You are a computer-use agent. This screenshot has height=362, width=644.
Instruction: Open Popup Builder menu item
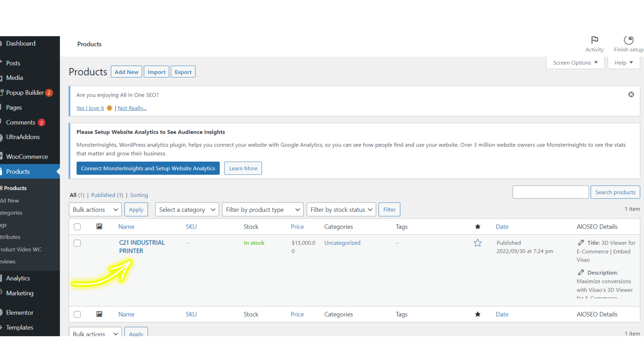(25, 93)
